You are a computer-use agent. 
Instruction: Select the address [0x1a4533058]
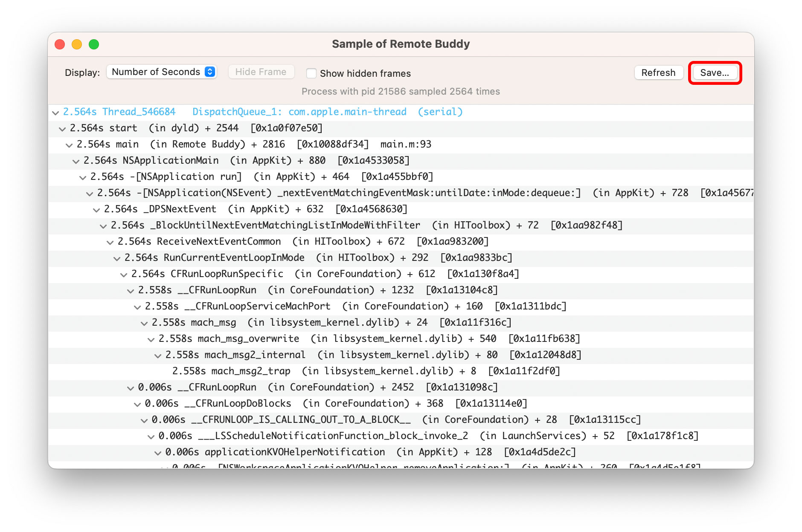373,160
